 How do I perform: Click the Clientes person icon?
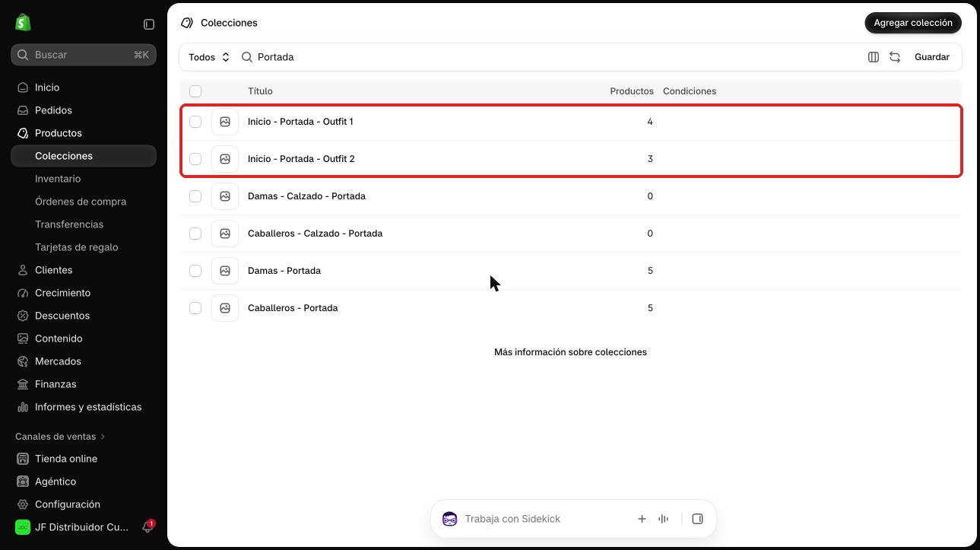tap(23, 270)
